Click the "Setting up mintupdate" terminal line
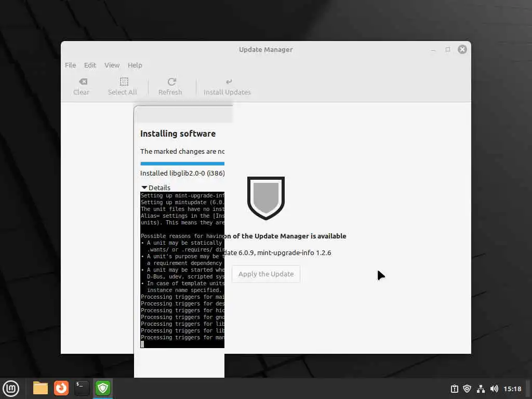Screen dimensions: 532x399 pos(182,202)
